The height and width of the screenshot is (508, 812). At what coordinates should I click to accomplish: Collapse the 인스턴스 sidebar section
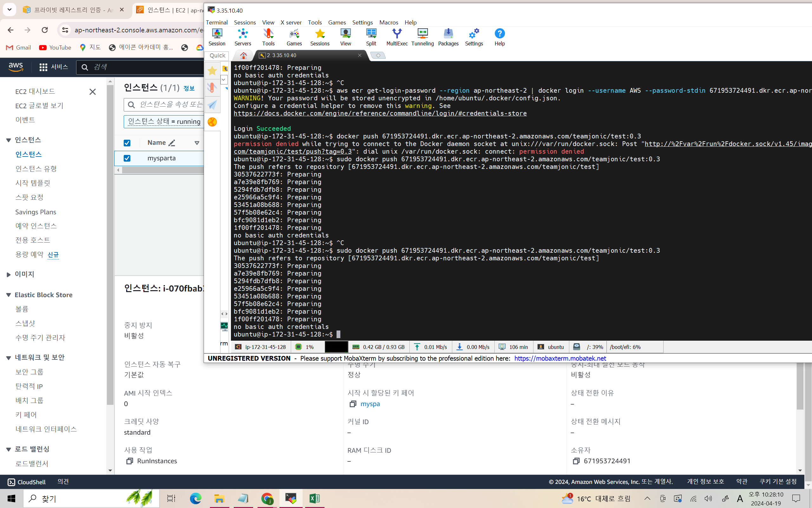[8, 140]
